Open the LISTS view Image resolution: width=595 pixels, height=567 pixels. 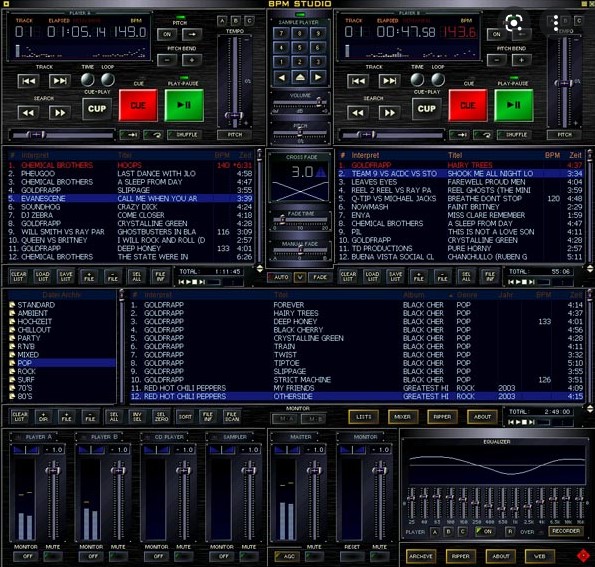[364, 417]
